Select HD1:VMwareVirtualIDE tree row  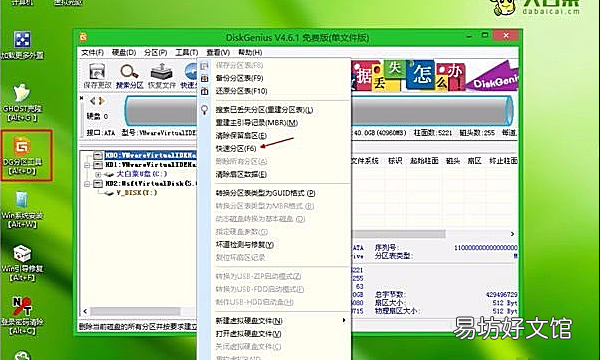(x=150, y=165)
